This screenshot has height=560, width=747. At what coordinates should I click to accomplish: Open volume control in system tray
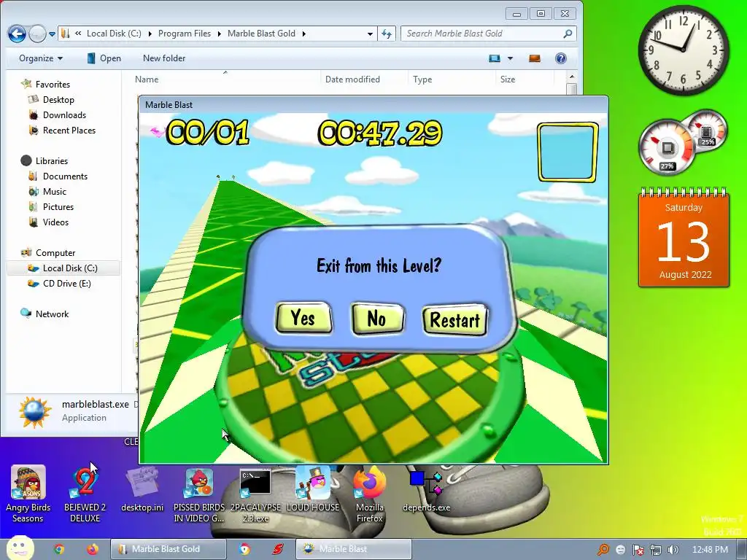[673, 550]
